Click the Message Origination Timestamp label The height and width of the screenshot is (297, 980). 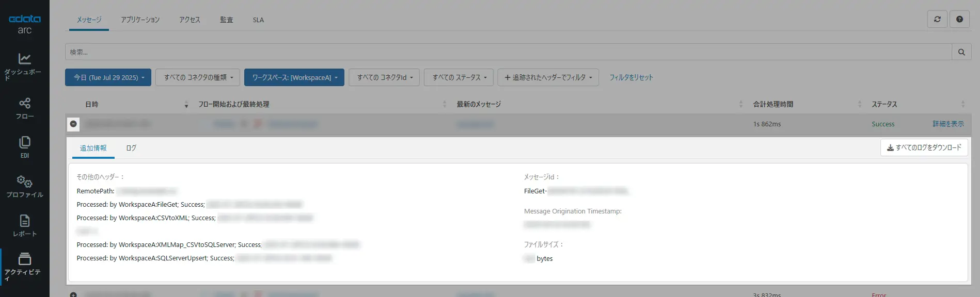pos(573,211)
